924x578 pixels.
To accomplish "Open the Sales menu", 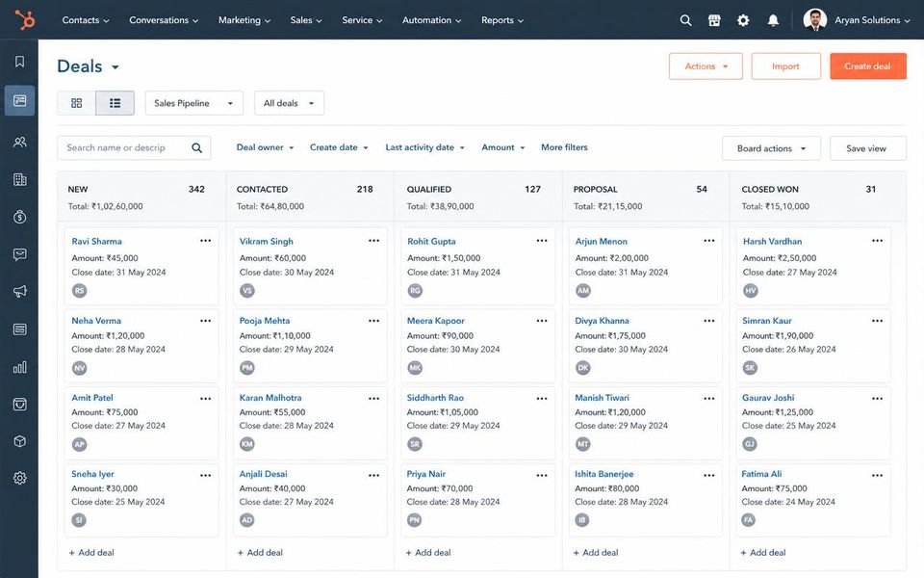I will tap(306, 20).
